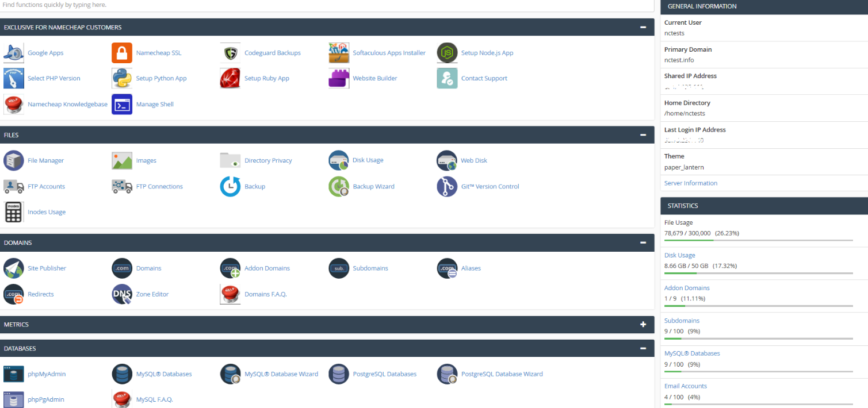Image resolution: width=868 pixels, height=408 pixels.
Task: Open the MySQL Database Wizard icon
Action: pyautogui.click(x=230, y=374)
